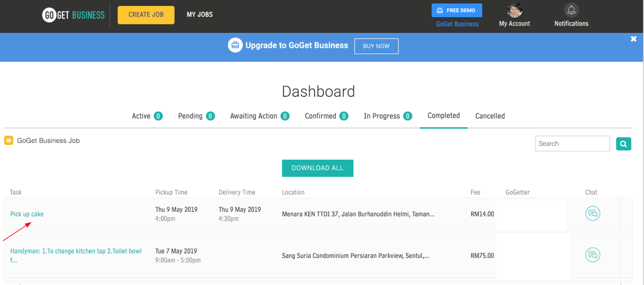Click the magnifier search button
Screen dimensions: 644x285
[623, 144]
